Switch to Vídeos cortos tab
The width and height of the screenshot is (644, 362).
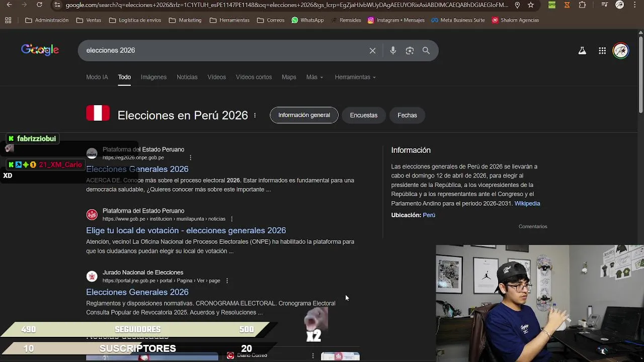[x=254, y=77]
